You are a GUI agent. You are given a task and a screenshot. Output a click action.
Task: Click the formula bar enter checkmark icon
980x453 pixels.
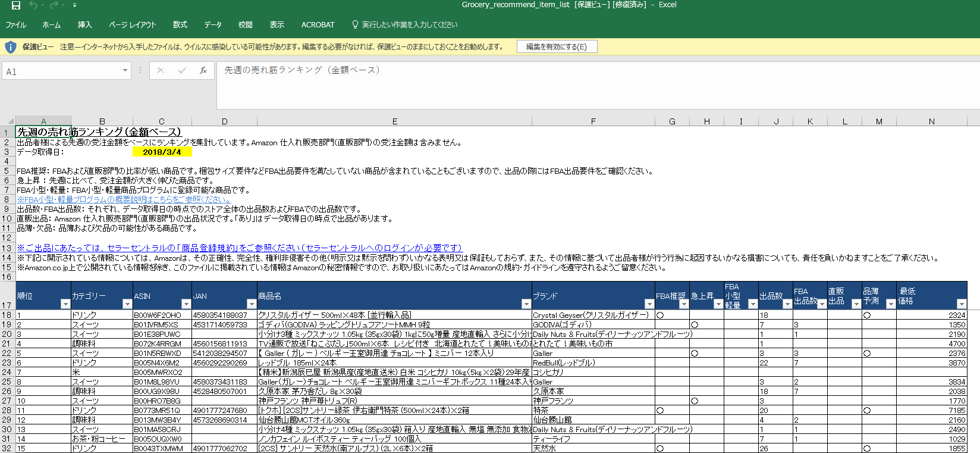tap(182, 70)
